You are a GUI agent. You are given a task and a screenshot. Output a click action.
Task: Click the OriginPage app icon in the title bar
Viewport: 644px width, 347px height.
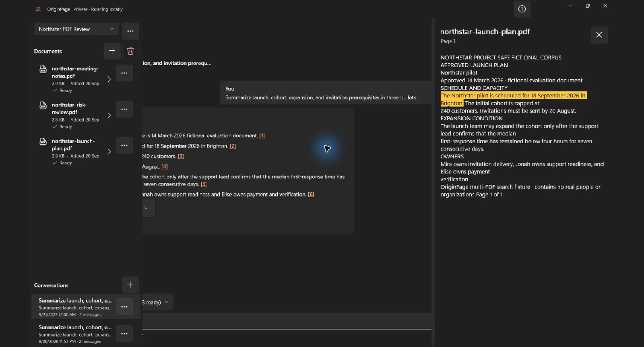click(38, 9)
